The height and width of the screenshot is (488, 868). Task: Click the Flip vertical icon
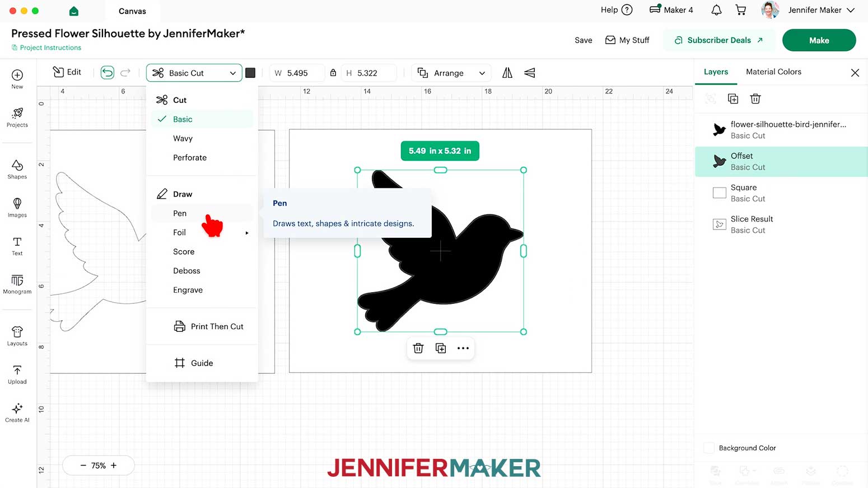point(529,73)
